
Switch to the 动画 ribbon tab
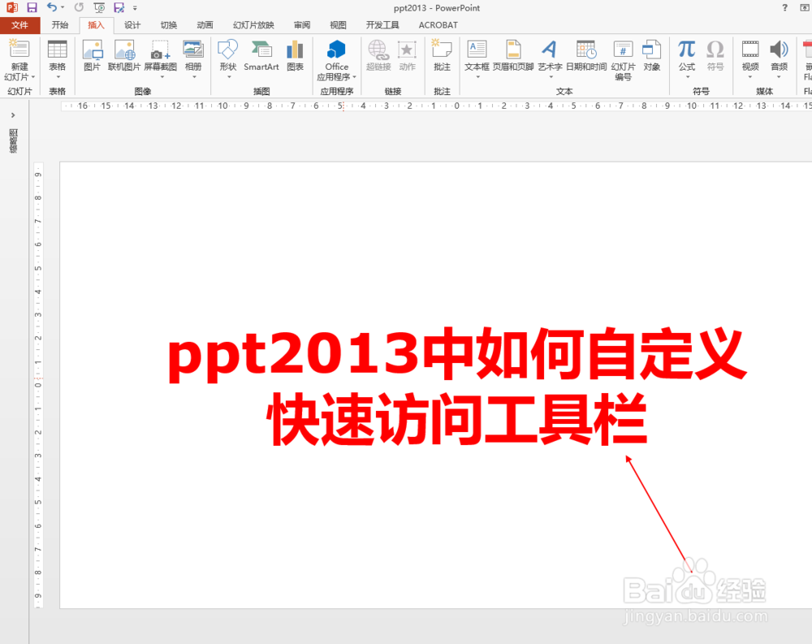205,25
